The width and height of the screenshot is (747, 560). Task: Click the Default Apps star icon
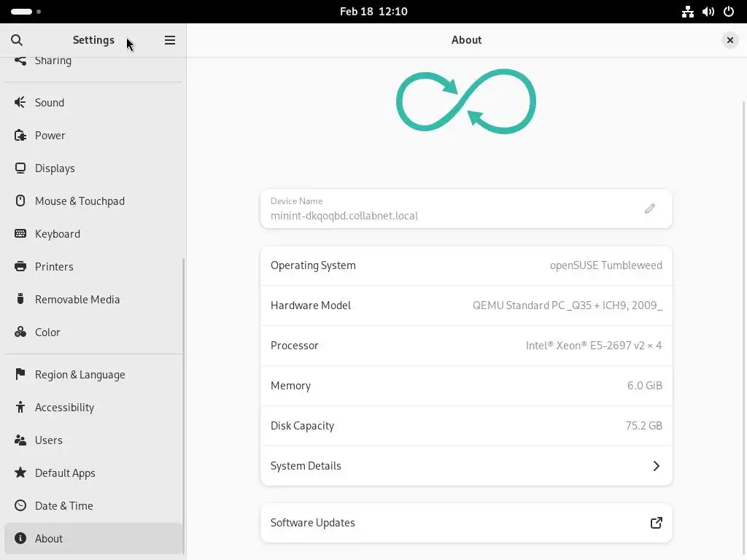click(20, 472)
